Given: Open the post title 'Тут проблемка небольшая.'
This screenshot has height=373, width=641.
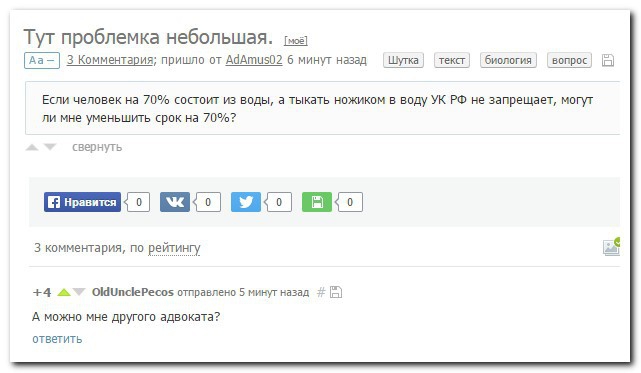Looking at the screenshot, I should [x=148, y=37].
